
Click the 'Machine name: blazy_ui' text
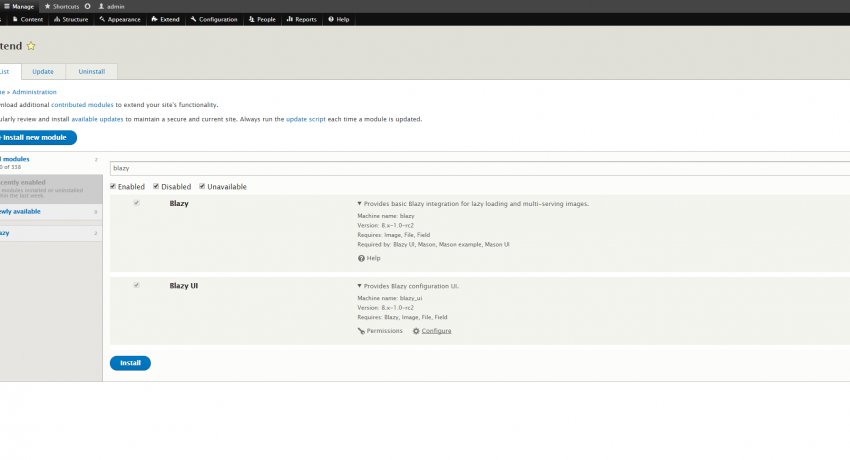(390, 299)
